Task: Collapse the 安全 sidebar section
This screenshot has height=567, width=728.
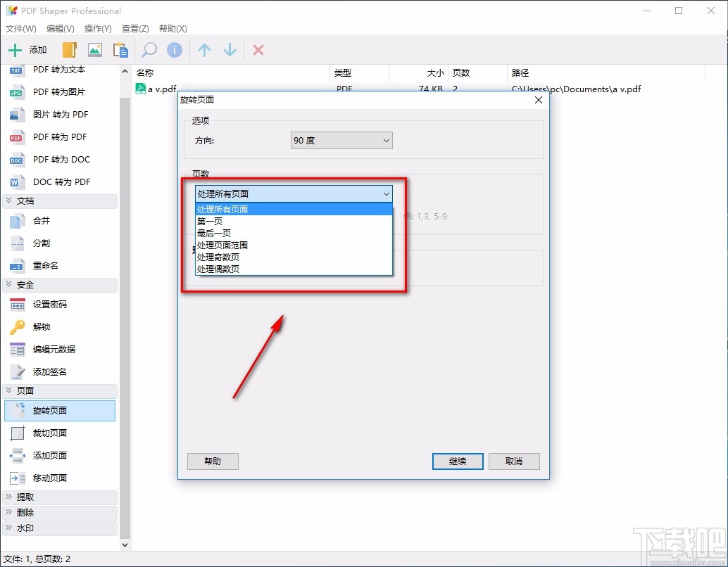Action: coord(60,285)
